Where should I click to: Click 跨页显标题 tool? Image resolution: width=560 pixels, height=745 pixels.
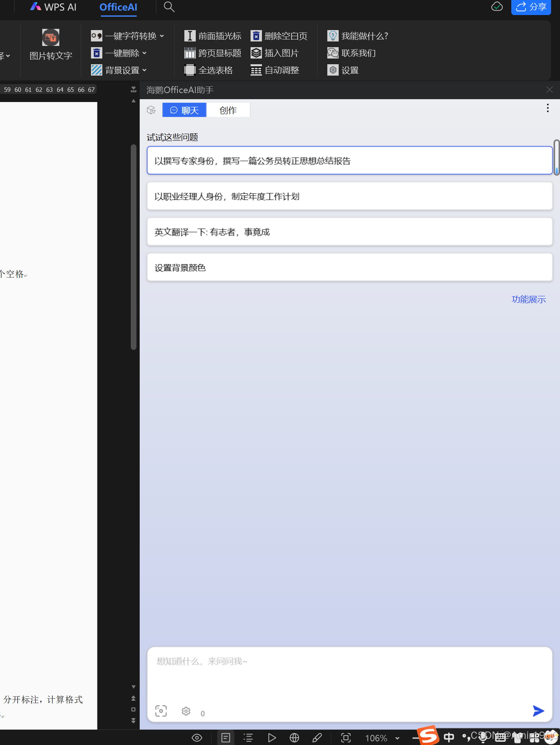click(x=213, y=53)
